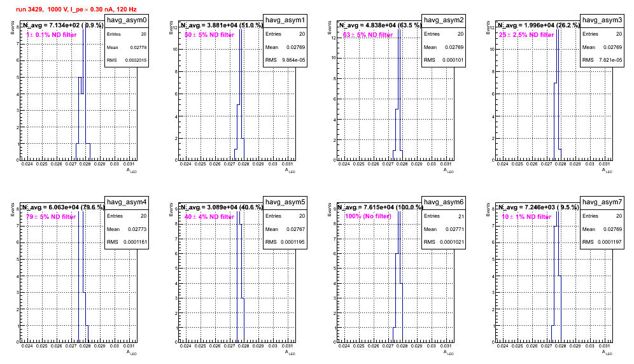Select the havg_asym3 stats box title

pos(602,20)
